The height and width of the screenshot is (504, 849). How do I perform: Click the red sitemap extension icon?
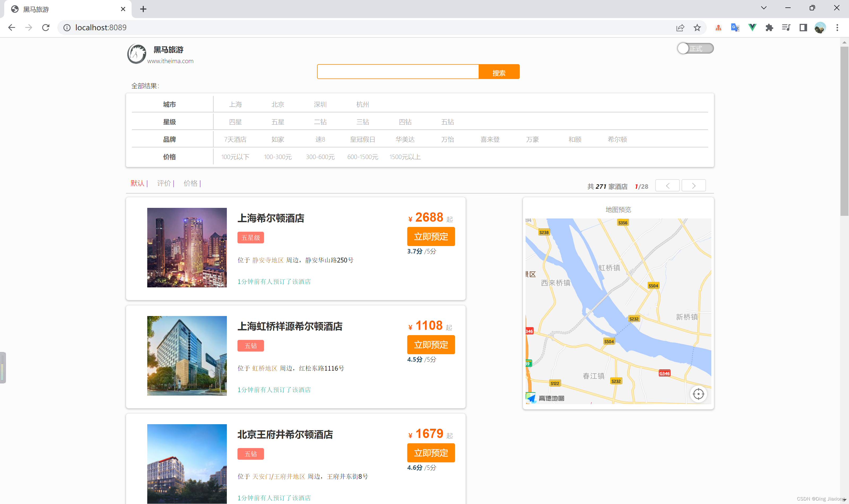point(718,28)
